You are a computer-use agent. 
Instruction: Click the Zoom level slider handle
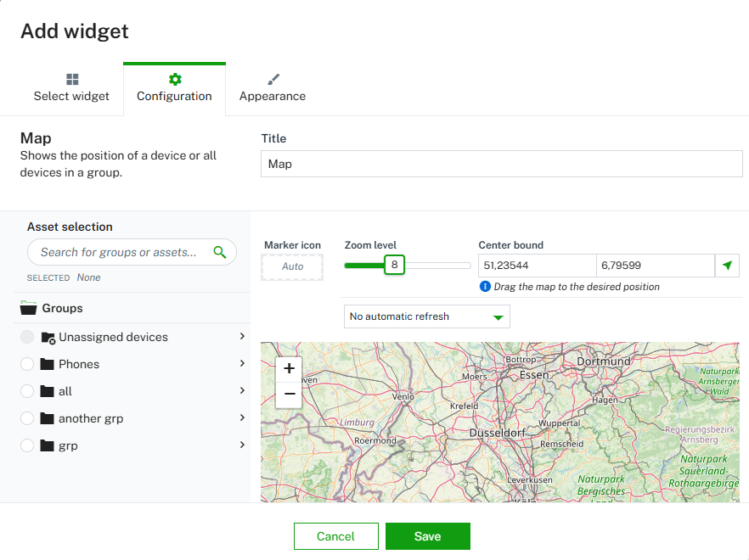(x=394, y=265)
